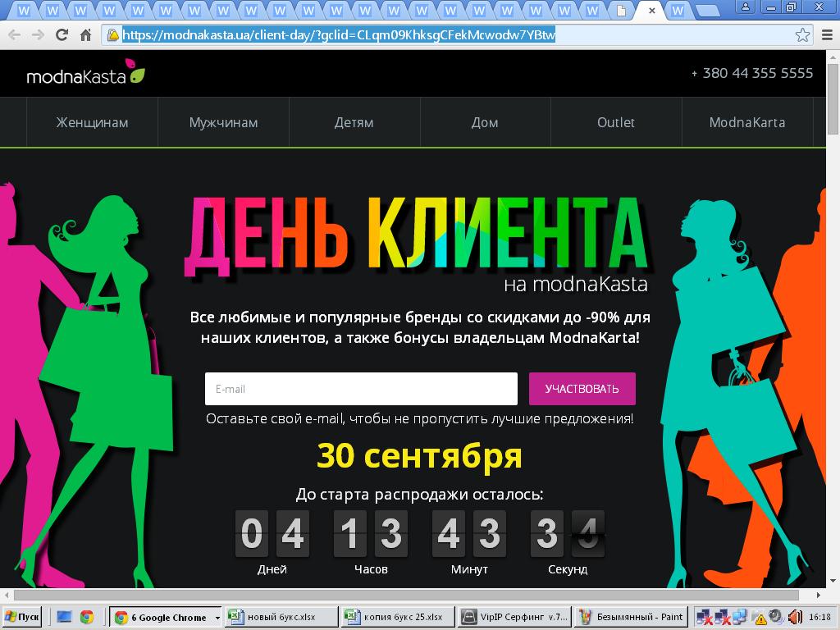Click the Show Desktop quick launch icon

pos(64,617)
